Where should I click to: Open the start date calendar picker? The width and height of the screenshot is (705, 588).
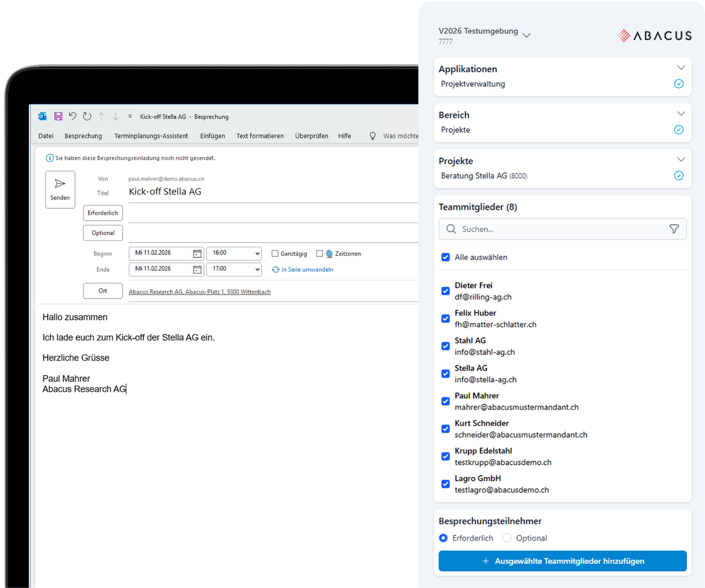coord(197,254)
